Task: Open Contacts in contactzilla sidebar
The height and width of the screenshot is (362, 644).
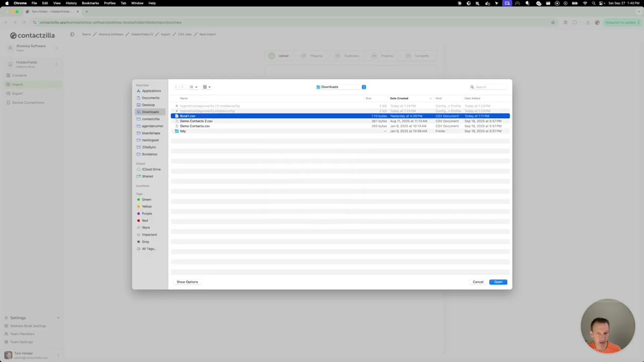Action: click(x=19, y=76)
